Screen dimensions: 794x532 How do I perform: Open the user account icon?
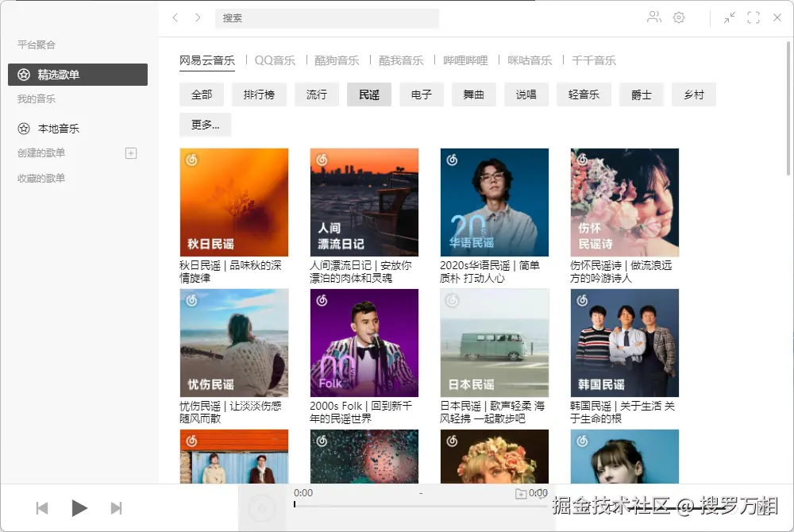point(653,17)
